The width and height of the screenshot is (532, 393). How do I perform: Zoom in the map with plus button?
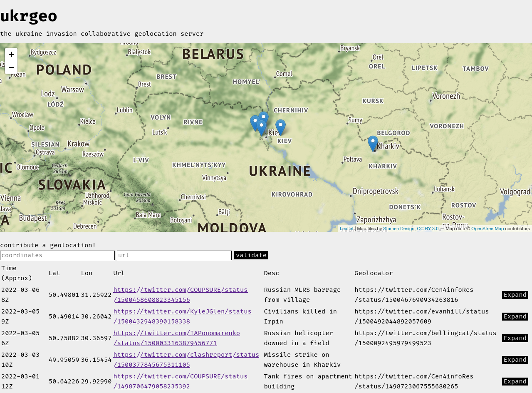(x=11, y=55)
